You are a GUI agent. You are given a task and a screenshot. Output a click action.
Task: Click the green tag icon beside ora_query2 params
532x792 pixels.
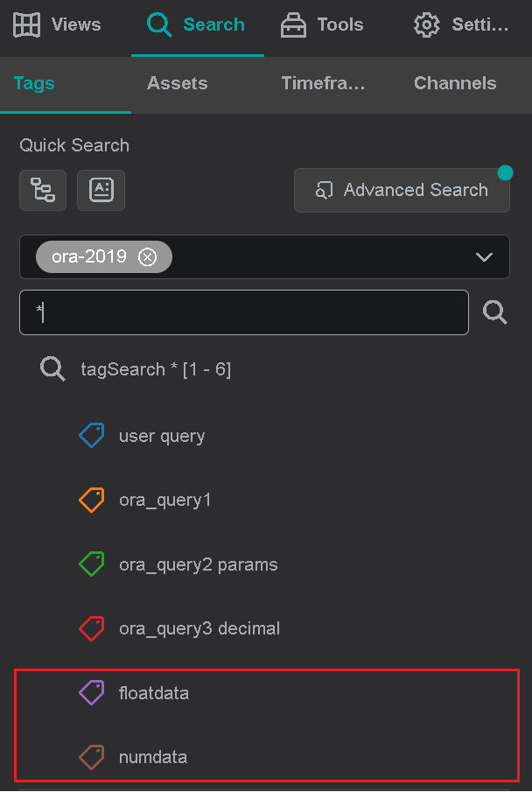pyautogui.click(x=92, y=564)
